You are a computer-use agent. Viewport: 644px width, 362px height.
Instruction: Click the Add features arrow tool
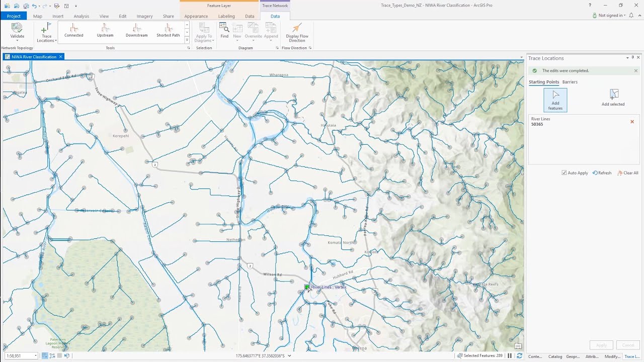(555, 100)
